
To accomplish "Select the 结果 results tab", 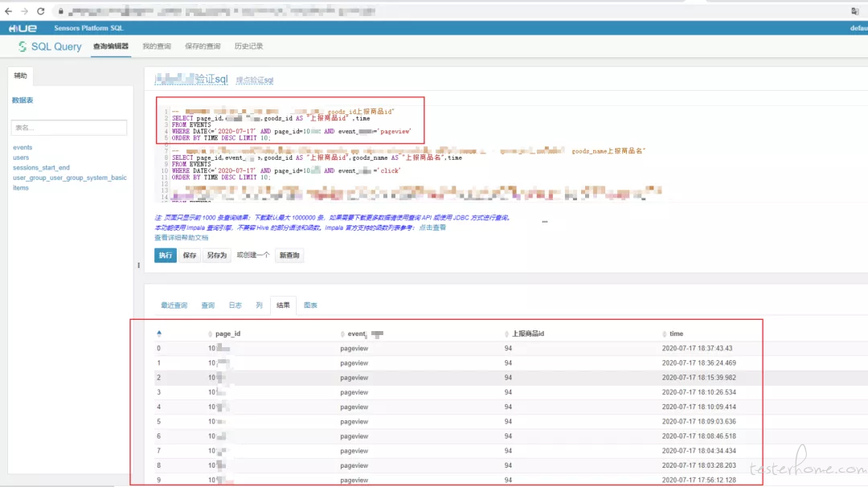I will 283,305.
